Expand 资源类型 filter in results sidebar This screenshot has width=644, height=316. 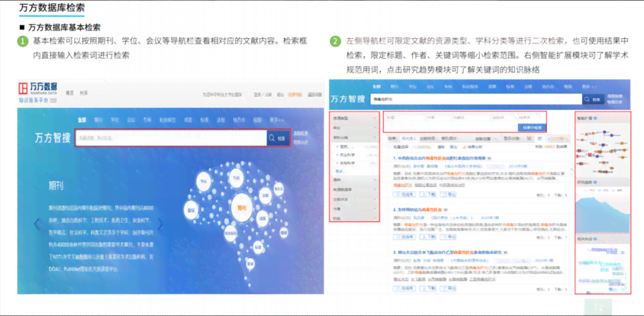click(355, 118)
